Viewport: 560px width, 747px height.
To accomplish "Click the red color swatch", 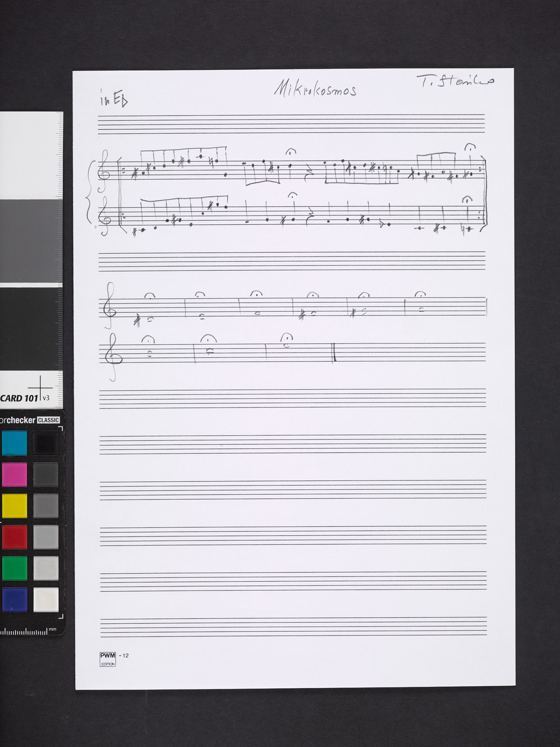I will click(14, 537).
